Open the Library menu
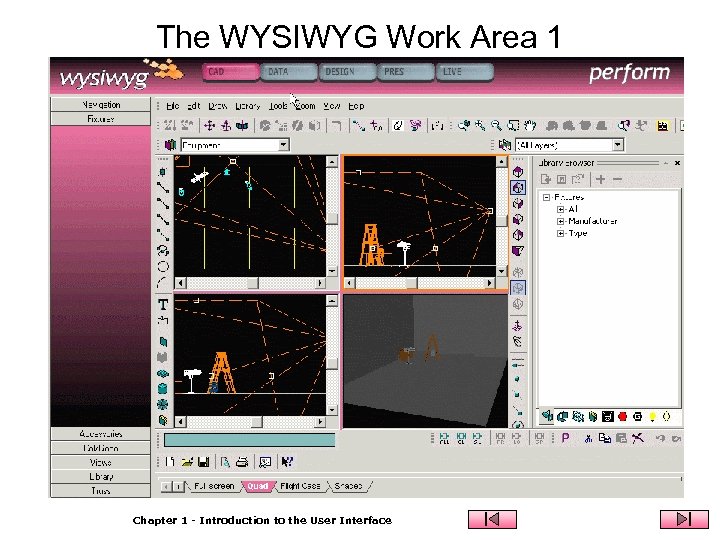 click(x=248, y=106)
